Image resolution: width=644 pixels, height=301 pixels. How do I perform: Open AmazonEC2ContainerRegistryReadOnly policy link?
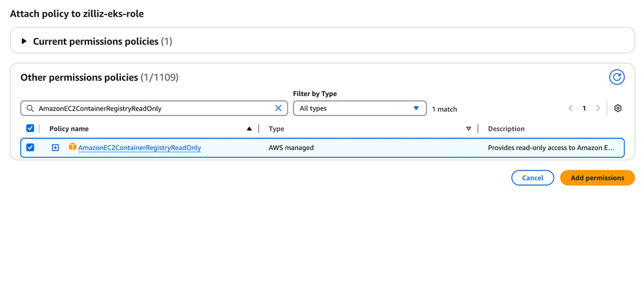coord(139,148)
